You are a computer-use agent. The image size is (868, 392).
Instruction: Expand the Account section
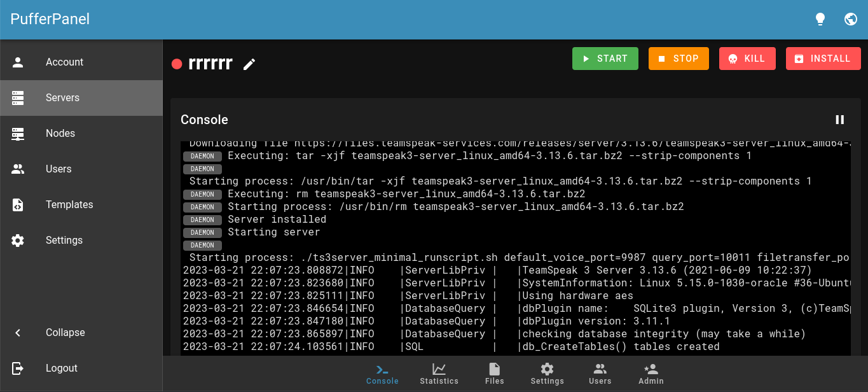pos(18,62)
